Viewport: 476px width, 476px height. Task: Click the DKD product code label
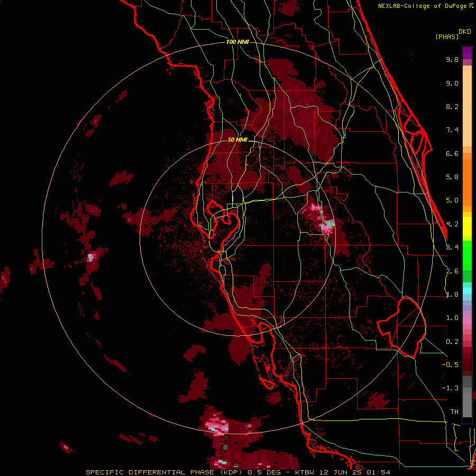click(464, 32)
